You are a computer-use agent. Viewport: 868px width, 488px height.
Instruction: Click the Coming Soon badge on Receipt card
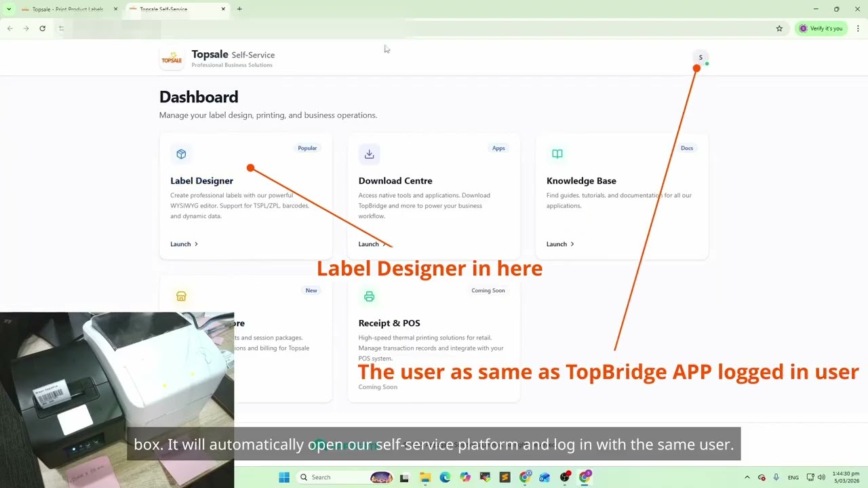coord(488,290)
